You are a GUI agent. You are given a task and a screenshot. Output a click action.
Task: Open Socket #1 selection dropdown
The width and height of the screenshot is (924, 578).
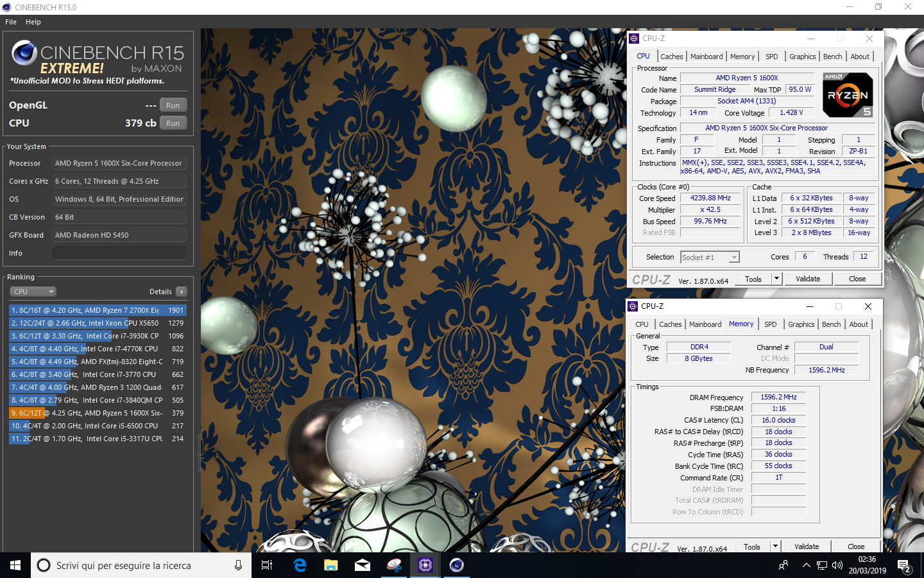[x=710, y=258]
